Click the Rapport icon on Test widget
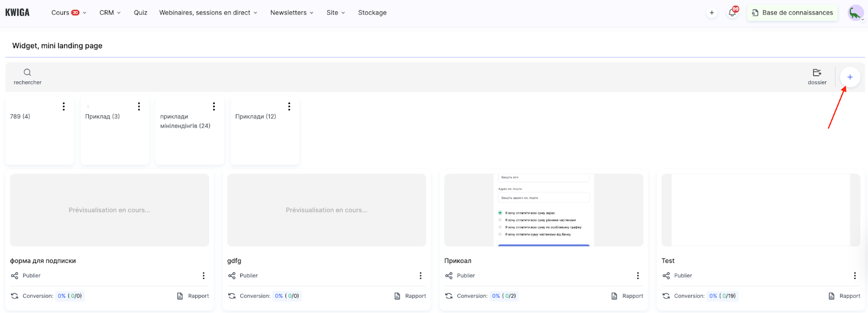This screenshot has height=313, width=868. [832, 296]
